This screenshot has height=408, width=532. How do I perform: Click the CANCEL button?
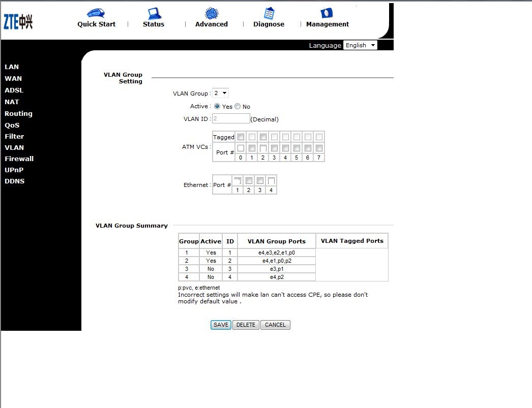(x=275, y=325)
